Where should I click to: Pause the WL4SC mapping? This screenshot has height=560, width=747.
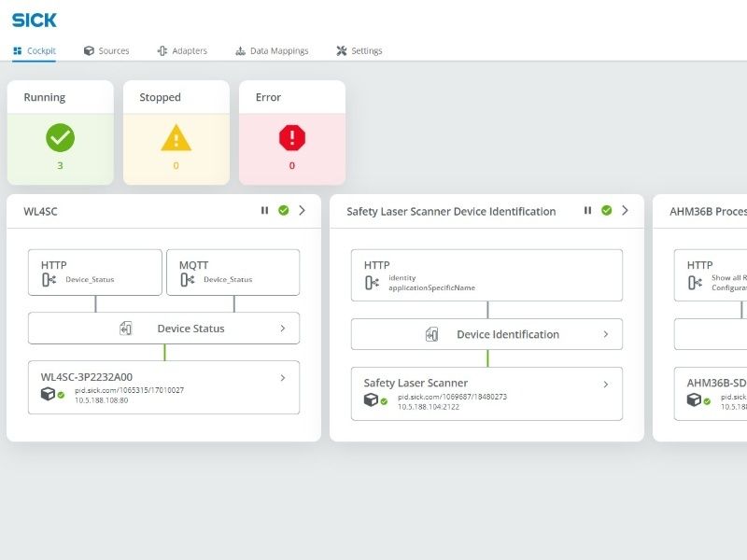pos(265,211)
